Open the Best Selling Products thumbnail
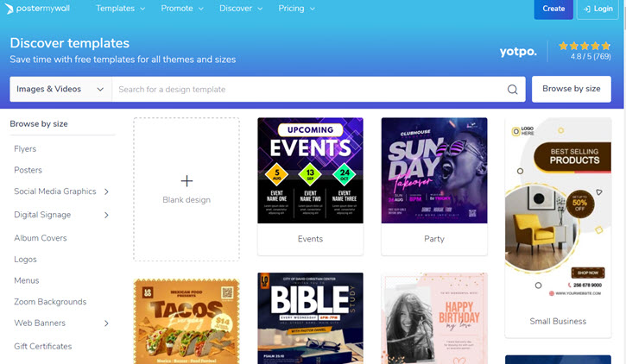The height and width of the screenshot is (364, 626). coord(558,211)
